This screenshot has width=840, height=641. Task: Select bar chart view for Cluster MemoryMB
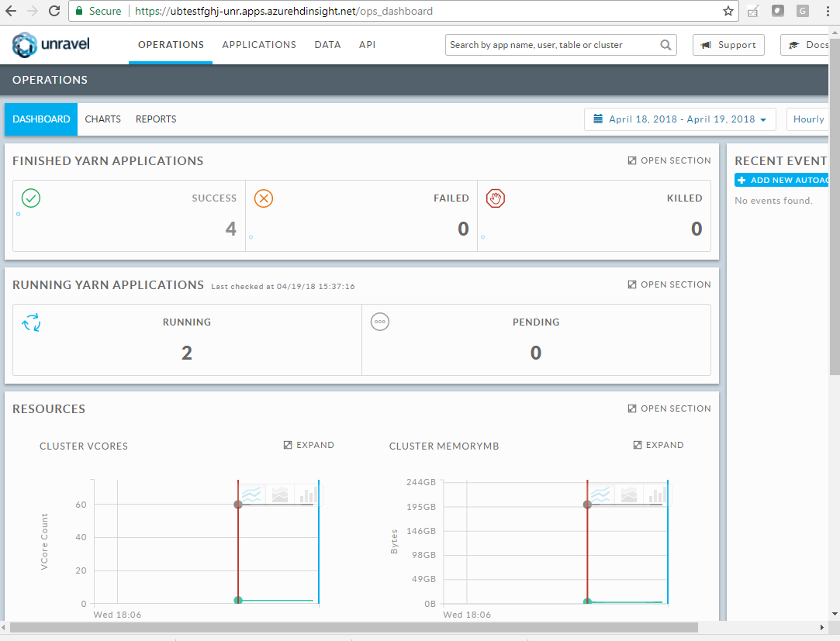point(657,495)
